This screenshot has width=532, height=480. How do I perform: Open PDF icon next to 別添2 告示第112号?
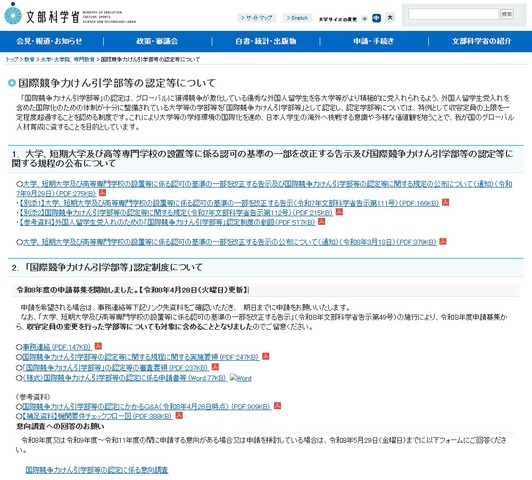click(339, 212)
